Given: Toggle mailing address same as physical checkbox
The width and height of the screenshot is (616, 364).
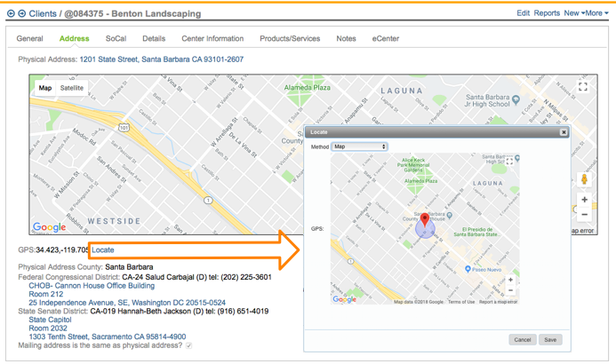Looking at the screenshot, I should tap(188, 345).
